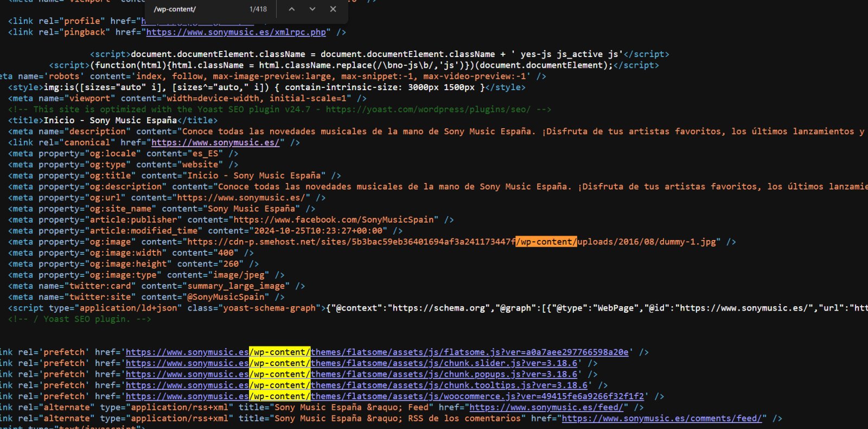Viewport: 868px width, 429px height.
Task: Click the 1/418 match counter
Action: (258, 9)
